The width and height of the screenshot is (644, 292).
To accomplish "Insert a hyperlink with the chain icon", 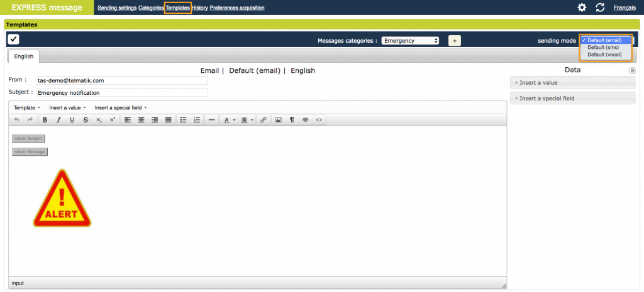I will [264, 120].
